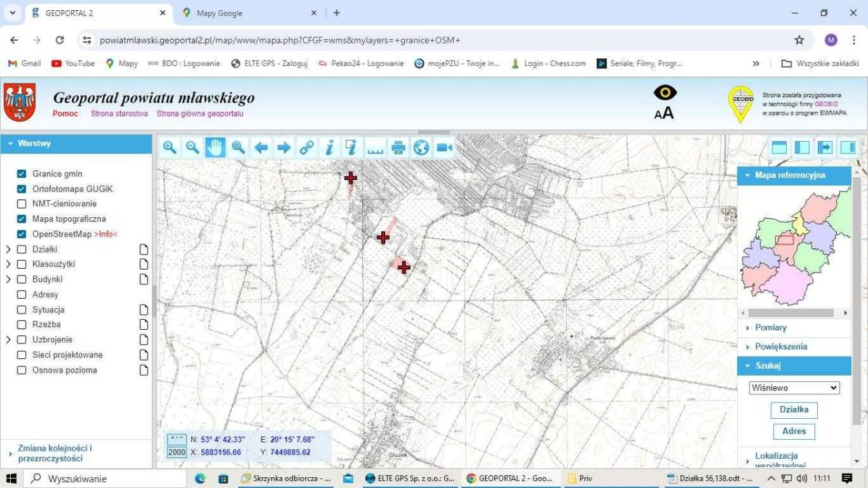Click the Działka search button

pos(793,410)
